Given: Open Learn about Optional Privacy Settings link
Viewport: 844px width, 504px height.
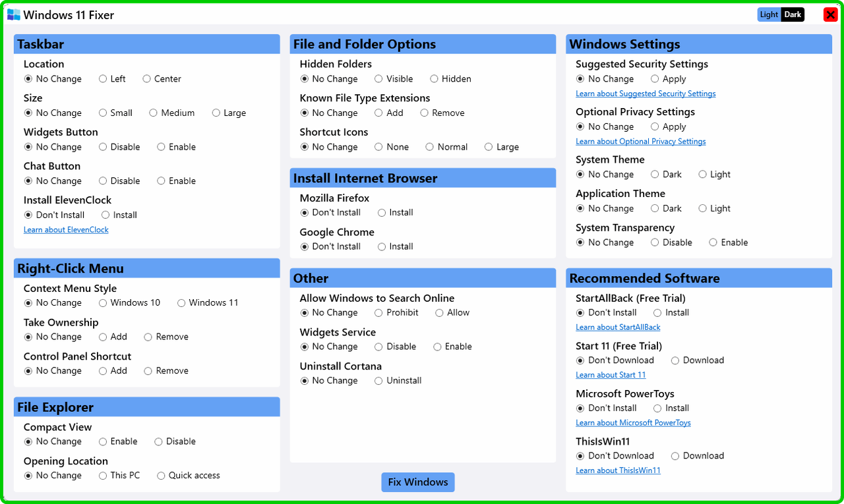Looking at the screenshot, I should tap(641, 142).
